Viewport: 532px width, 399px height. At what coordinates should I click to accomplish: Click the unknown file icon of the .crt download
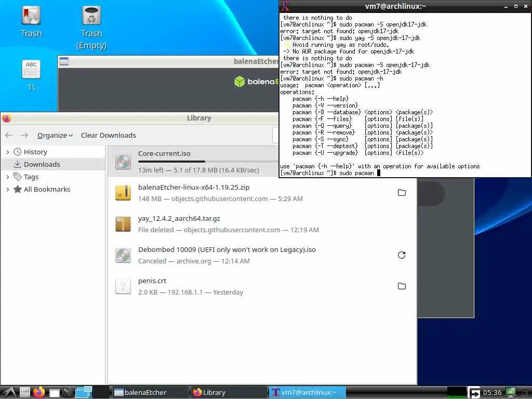[x=123, y=286]
